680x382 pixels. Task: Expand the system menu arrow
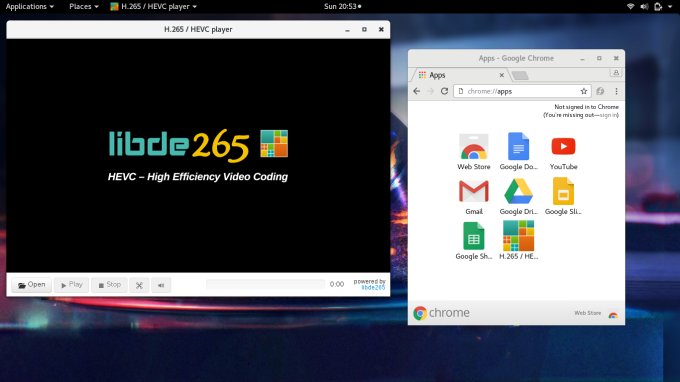coord(670,7)
